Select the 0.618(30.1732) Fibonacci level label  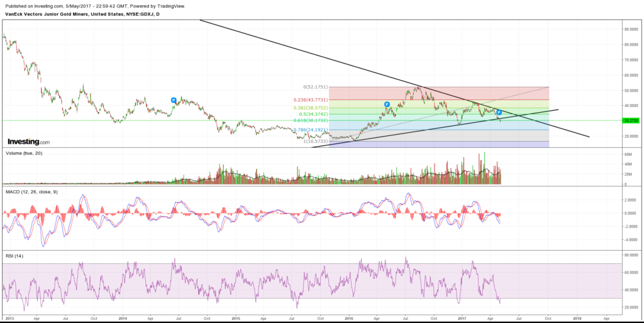311,120
